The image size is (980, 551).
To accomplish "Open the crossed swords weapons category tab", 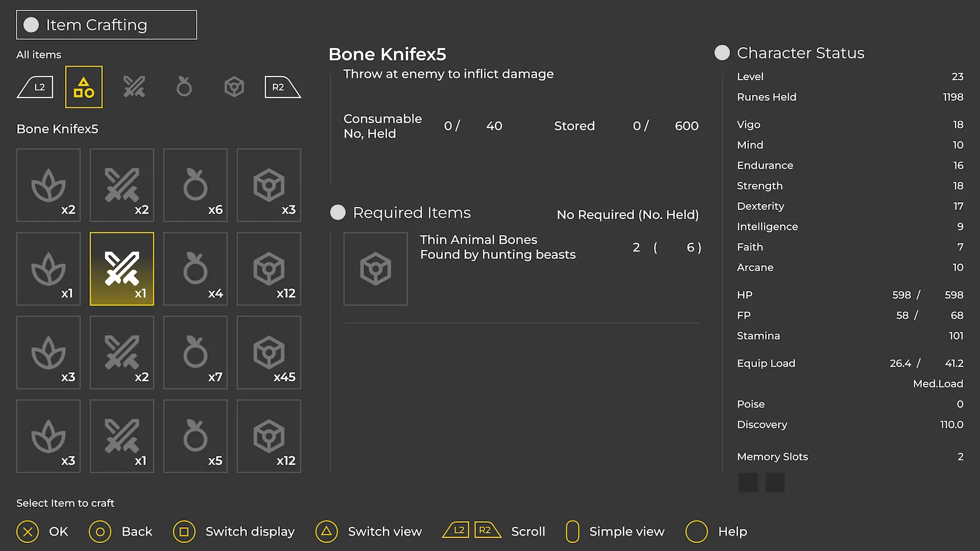I will [x=134, y=87].
